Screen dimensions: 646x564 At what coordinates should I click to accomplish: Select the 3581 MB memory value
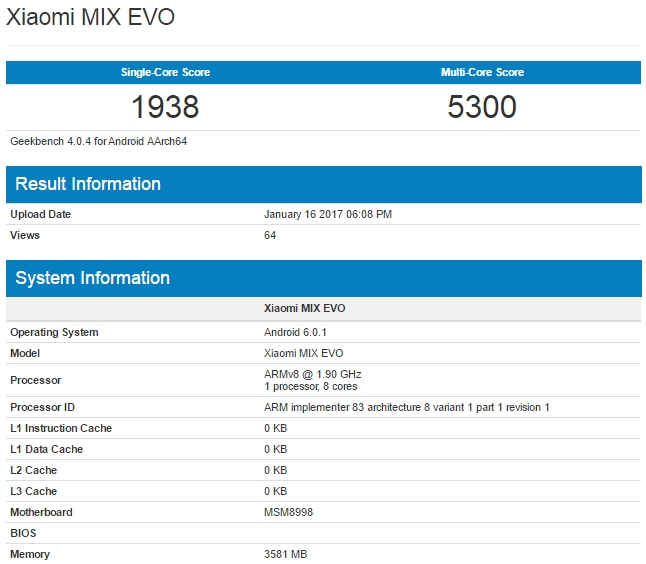click(x=286, y=554)
